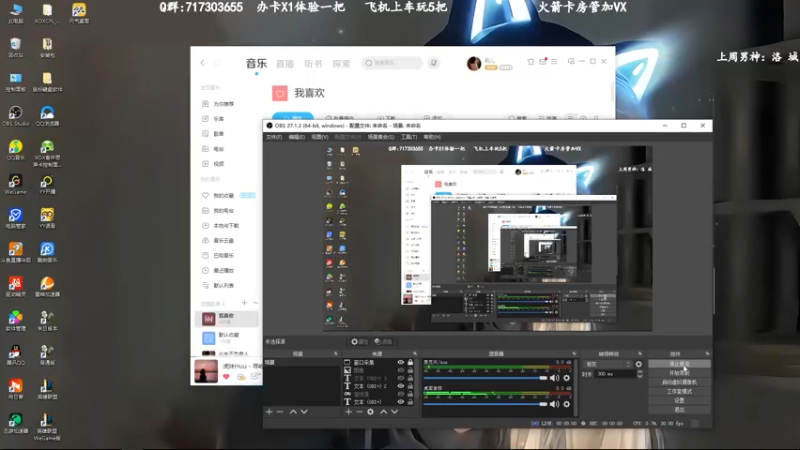Open the 文件(F) menu in OBS

[274, 137]
